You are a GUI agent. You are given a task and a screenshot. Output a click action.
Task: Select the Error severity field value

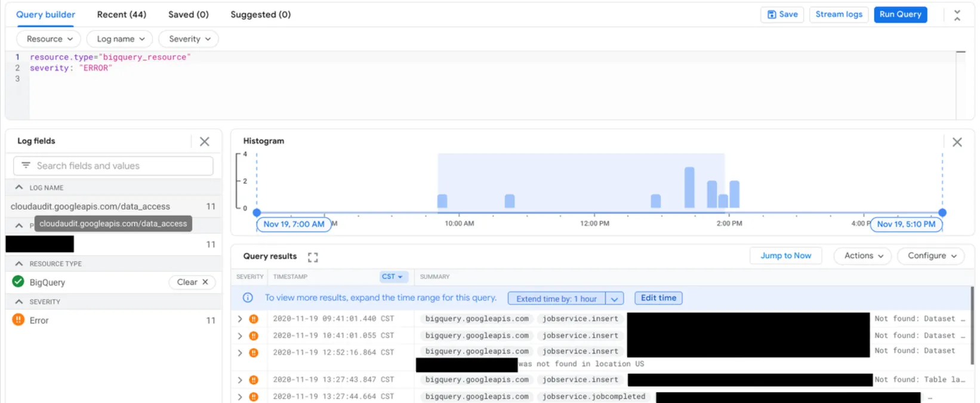click(x=39, y=321)
